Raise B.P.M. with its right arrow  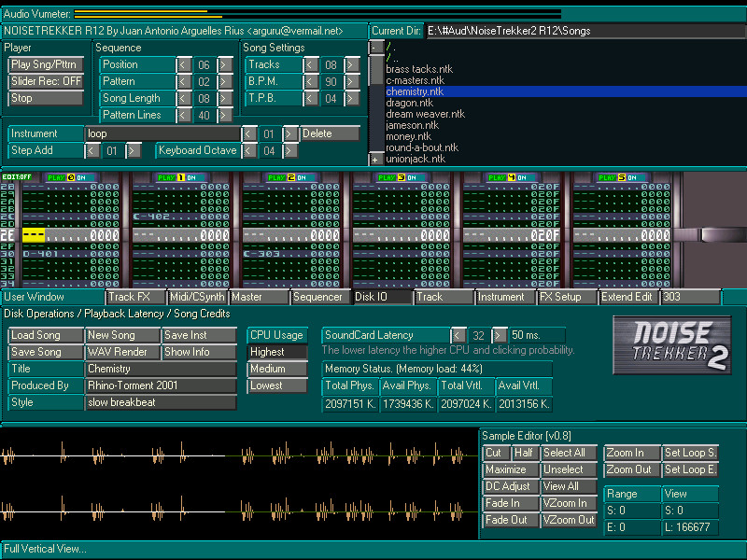352,81
